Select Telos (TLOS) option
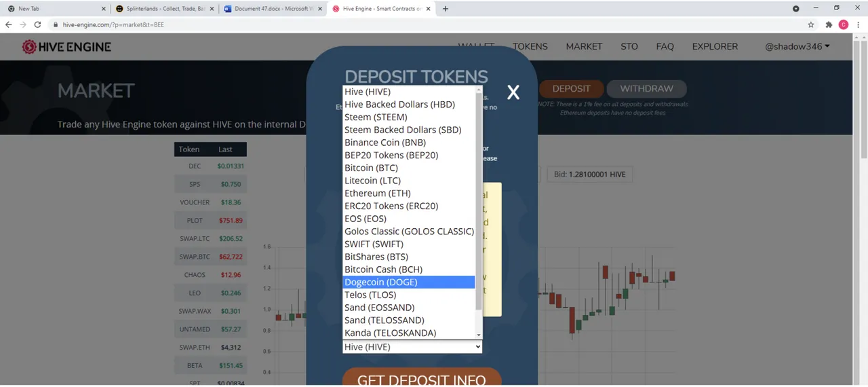The width and height of the screenshot is (868, 387). point(409,295)
